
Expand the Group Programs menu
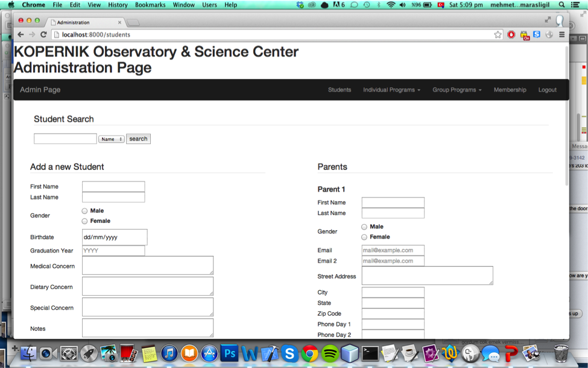point(457,90)
